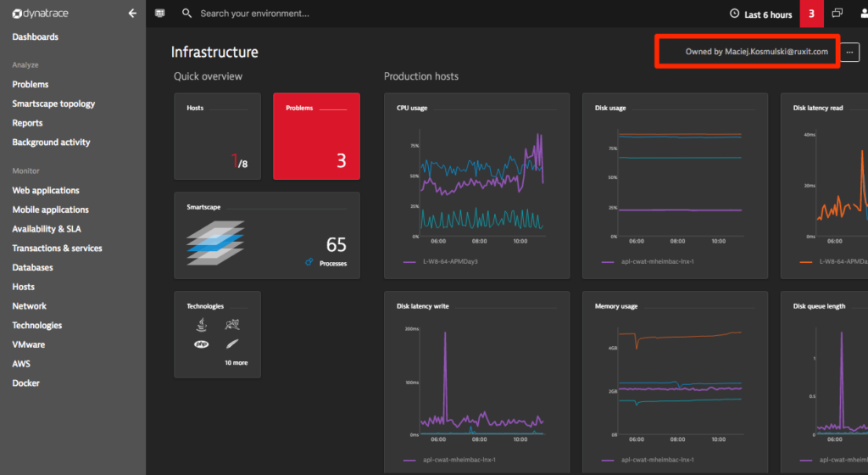
Task: Open Background activity in sidebar
Action: tap(52, 142)
